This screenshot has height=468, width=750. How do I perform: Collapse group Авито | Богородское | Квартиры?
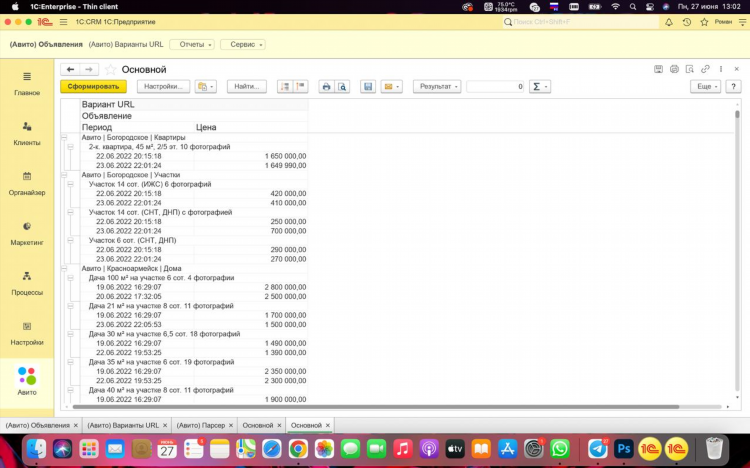[64, 137]
